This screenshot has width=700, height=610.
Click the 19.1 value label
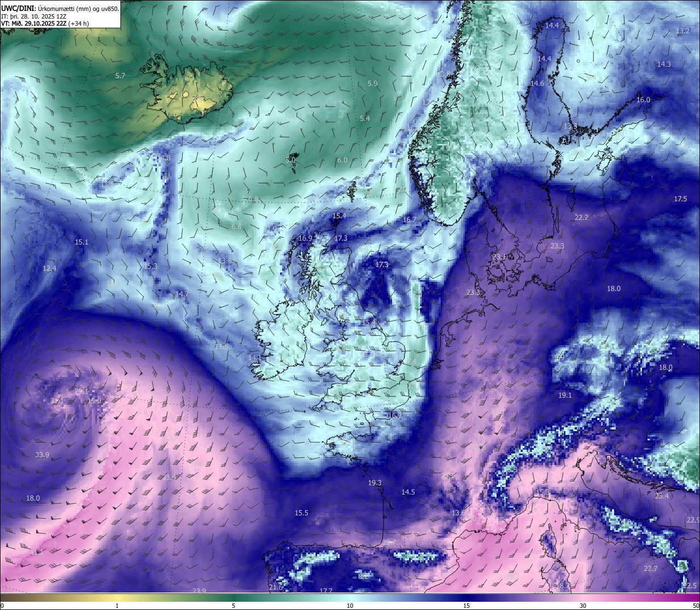[565, 396]
